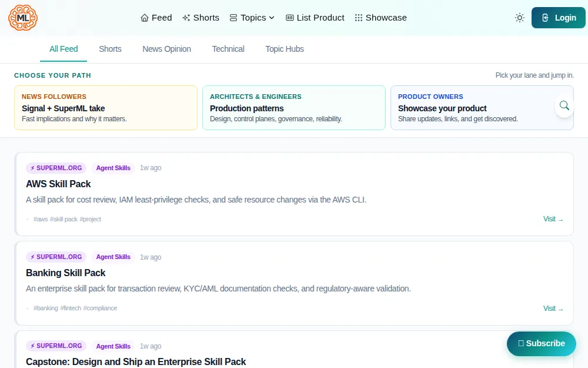Screen dimensions: 588x368
Task: Expand the Topics dropdown menu
Action: click(x=252, y=18)
